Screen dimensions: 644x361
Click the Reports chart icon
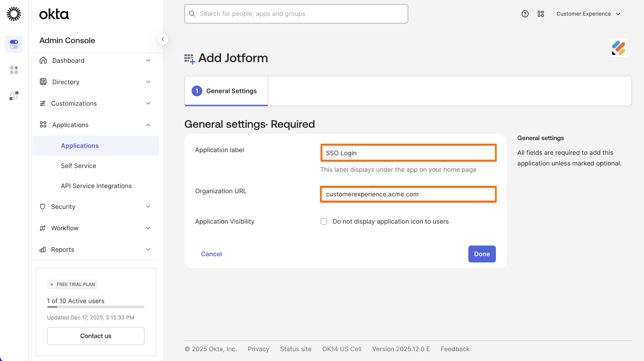point(43,249)
